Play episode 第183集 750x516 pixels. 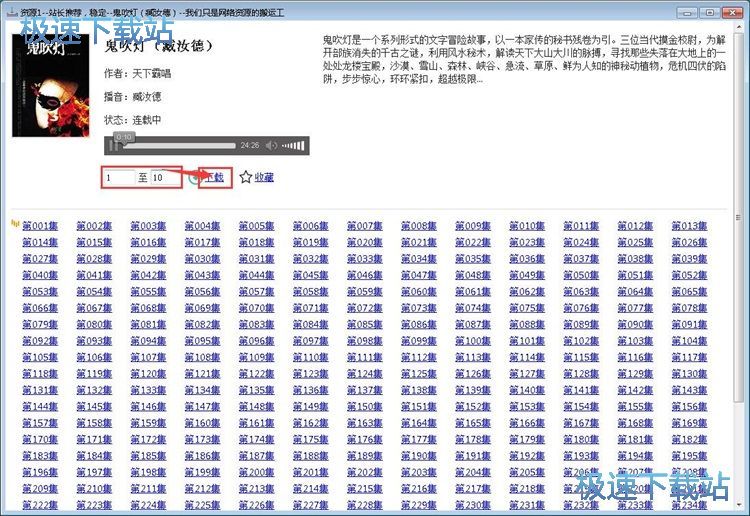(40, 456)
